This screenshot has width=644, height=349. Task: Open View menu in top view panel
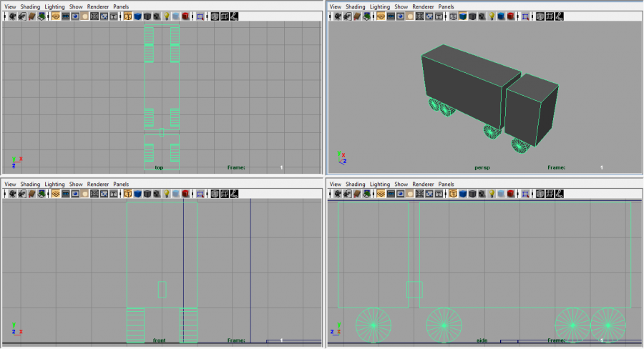pos(10,6)
